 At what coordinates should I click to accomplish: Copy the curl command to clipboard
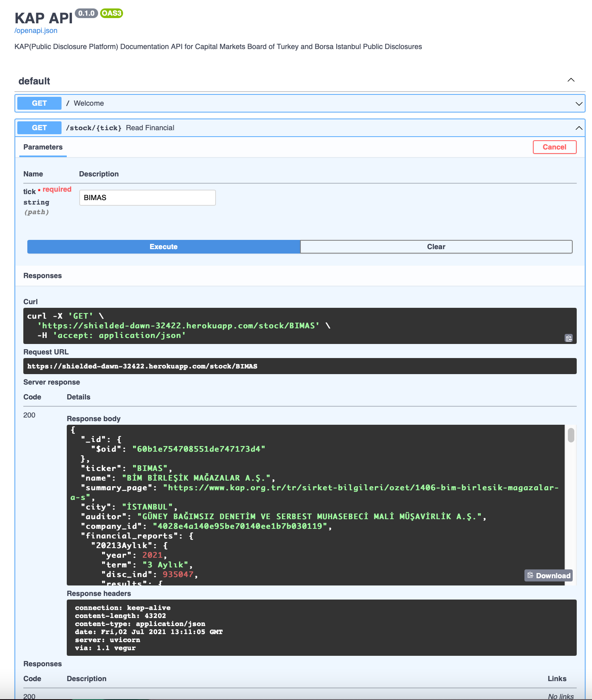pos(569,338)
